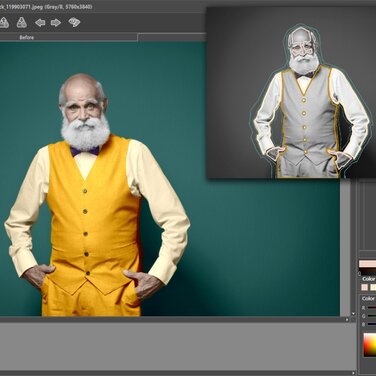376x376 pixels.
Task: Click the lower scrollbar arrow at the window bottom
Action: pos(353,372)
